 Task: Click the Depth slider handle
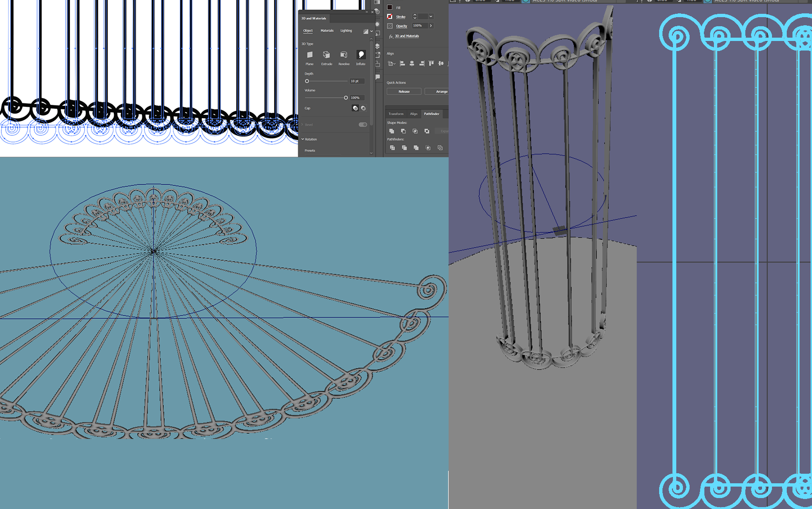(x=307, y=81)
